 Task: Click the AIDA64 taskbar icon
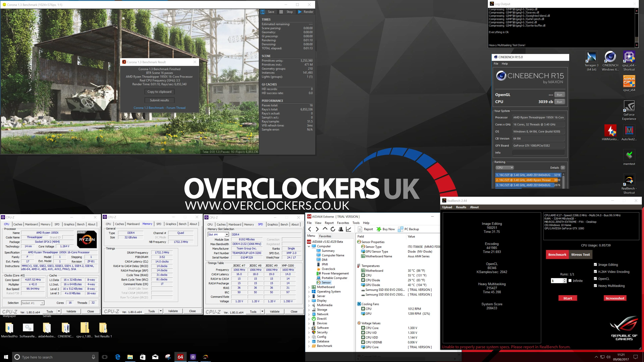(x=180, y=357)
